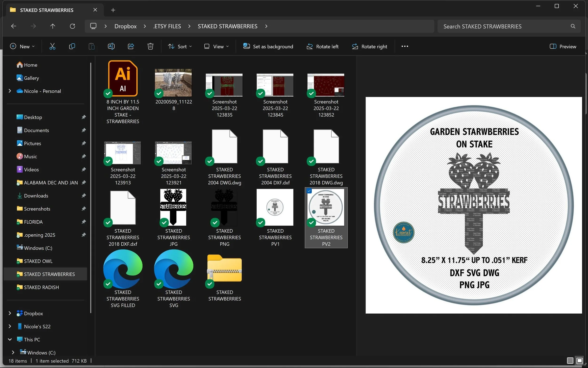
Task: Expand the Dropbox tree node
Action: pyautogui.click(x=10, y=313)
